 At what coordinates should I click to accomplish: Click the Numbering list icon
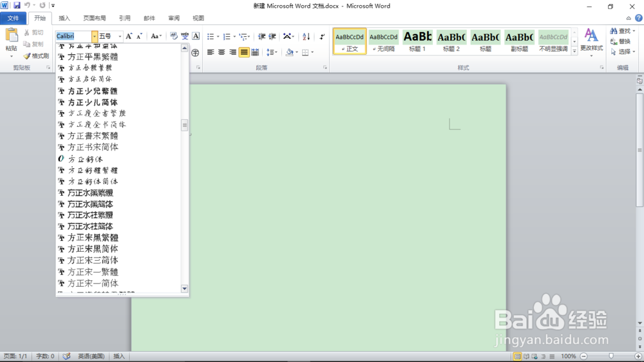pyautogui.click(x=227, y=37)
